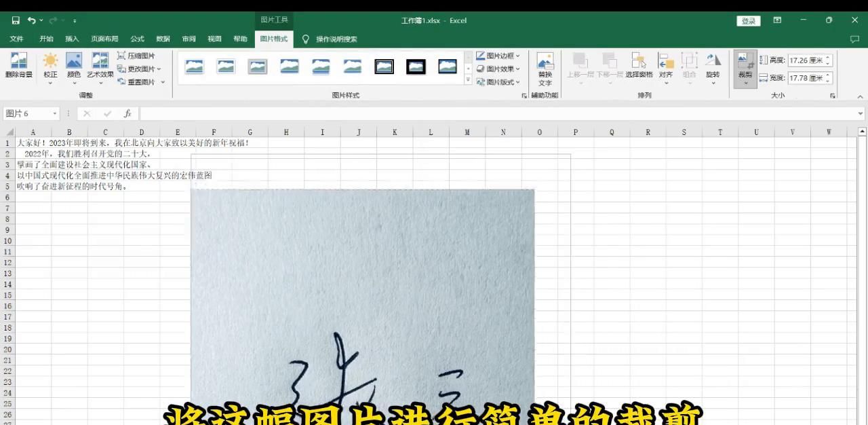Open the Size (大小) dialog launcher

tap(833, 96)
